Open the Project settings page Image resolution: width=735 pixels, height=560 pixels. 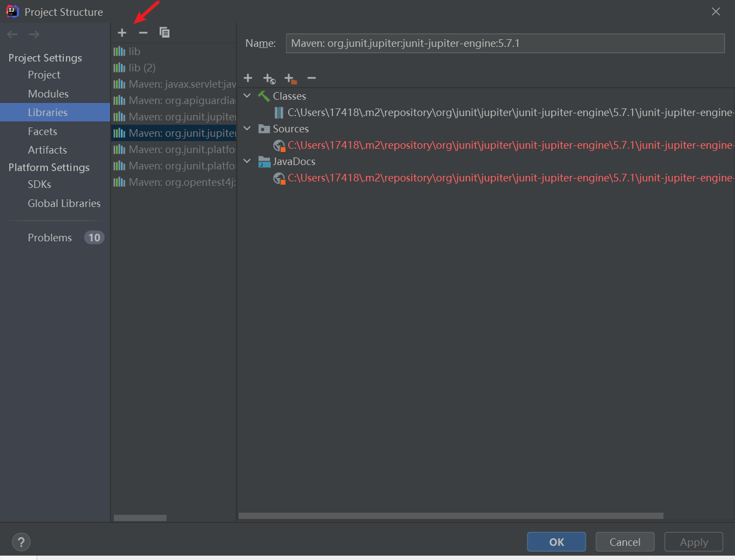click(x=44, y=75)
